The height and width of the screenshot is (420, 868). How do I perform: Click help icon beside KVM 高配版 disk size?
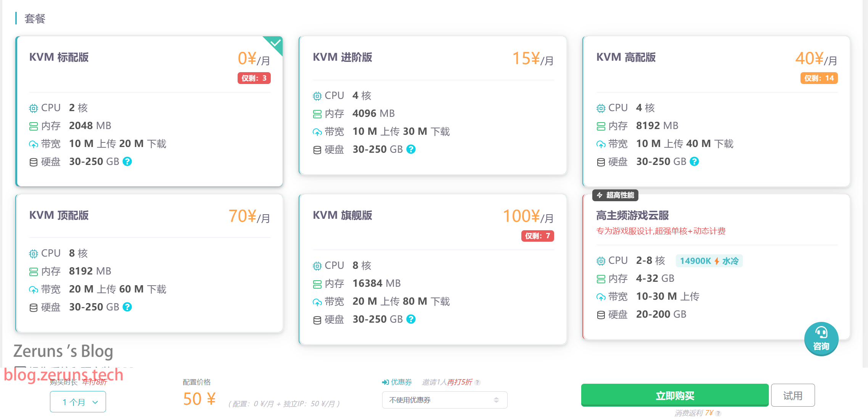[694, 162]
